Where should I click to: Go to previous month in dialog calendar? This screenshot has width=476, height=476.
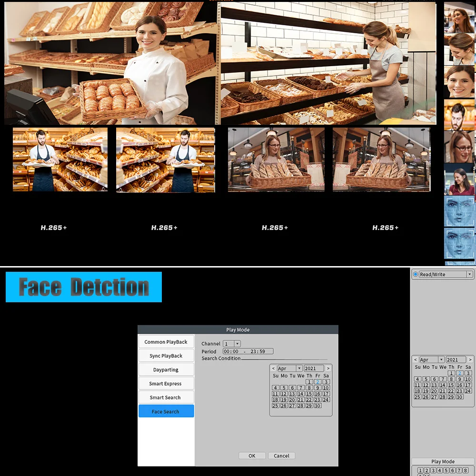[x=273, y=368]
